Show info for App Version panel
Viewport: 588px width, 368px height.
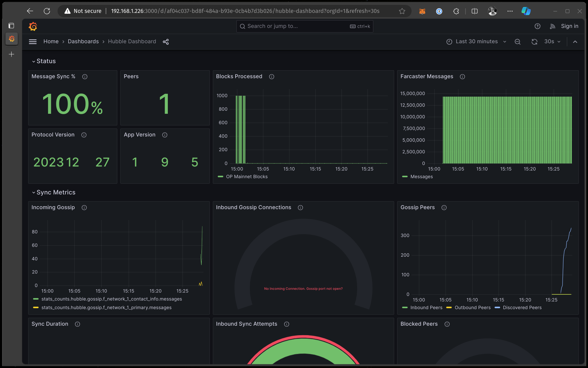(x=165, y=135)
